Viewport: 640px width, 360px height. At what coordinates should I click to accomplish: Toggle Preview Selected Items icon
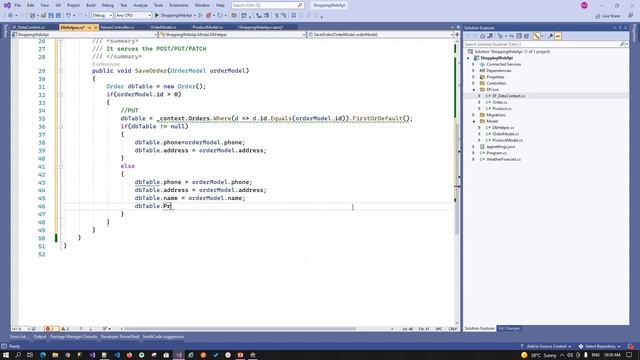point(558,36)
